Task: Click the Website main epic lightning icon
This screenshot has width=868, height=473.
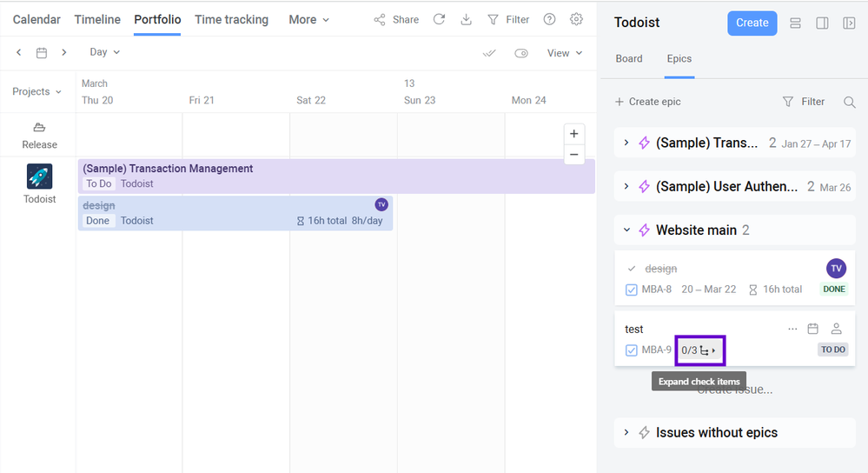Action: 644,230
